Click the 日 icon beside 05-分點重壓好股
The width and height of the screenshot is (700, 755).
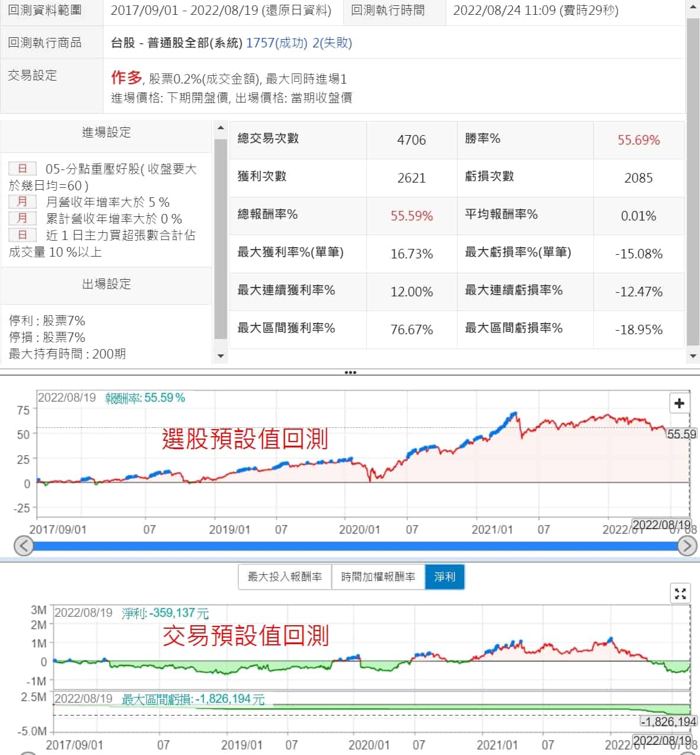point(23,169)
